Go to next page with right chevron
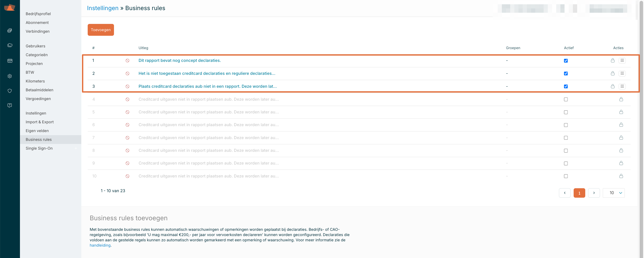Viewport: 644px width, 258px height. tap(594, 193)
